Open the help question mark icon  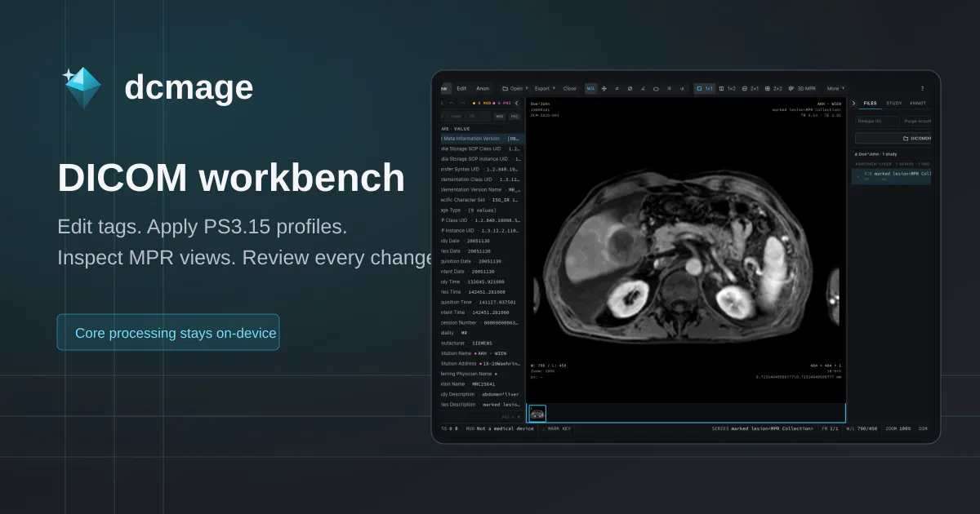coord(922,88)
